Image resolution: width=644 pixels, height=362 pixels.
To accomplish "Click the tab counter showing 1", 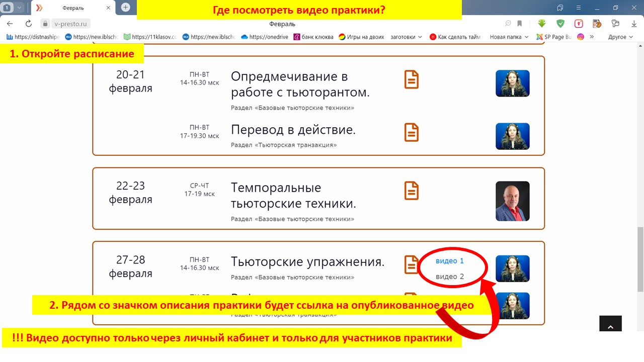I will click(7, 8).
